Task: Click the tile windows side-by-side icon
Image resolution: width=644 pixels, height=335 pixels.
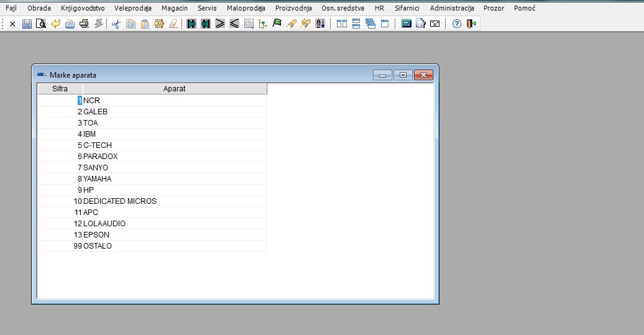Action: (x=342, y=24)
